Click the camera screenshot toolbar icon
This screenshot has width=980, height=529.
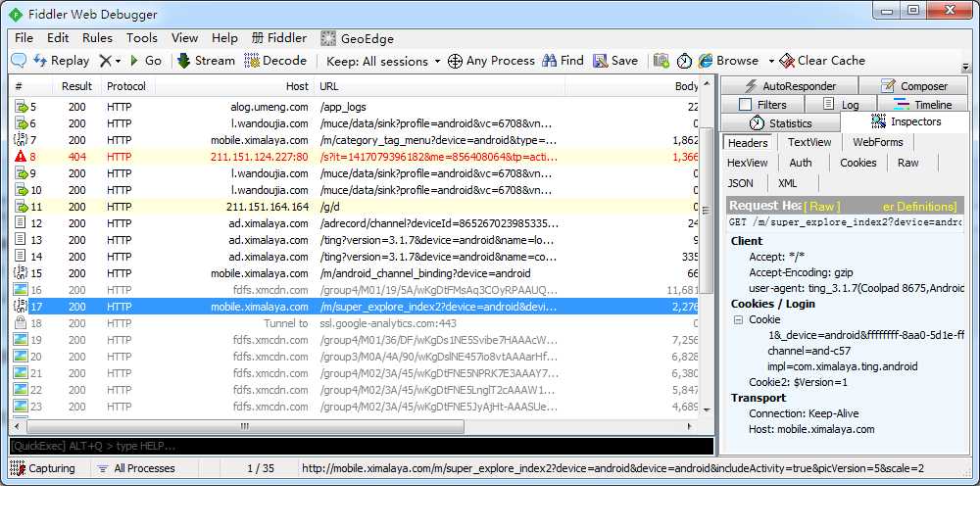click(661, 61)
